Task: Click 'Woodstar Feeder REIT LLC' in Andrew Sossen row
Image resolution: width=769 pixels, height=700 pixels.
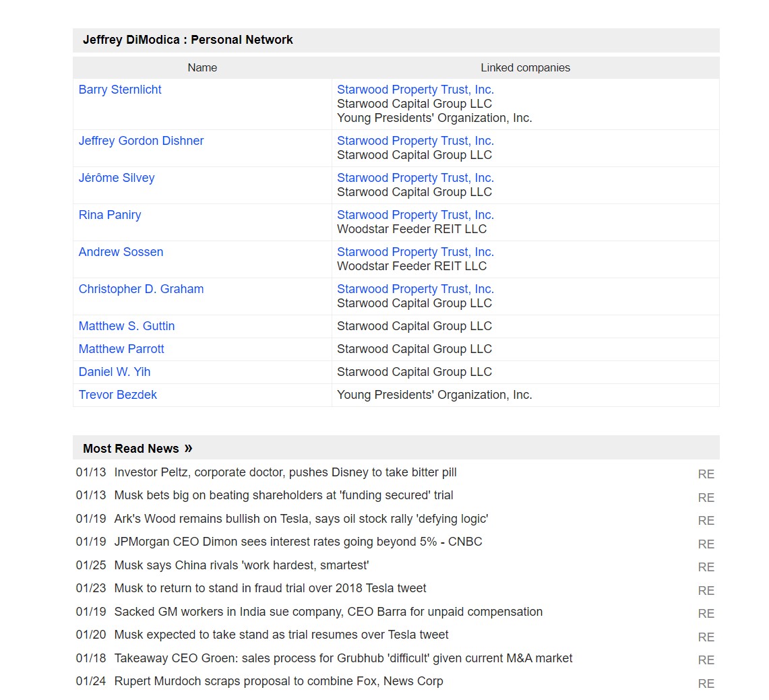Action: pyautogui.click(x=412, y=266)
